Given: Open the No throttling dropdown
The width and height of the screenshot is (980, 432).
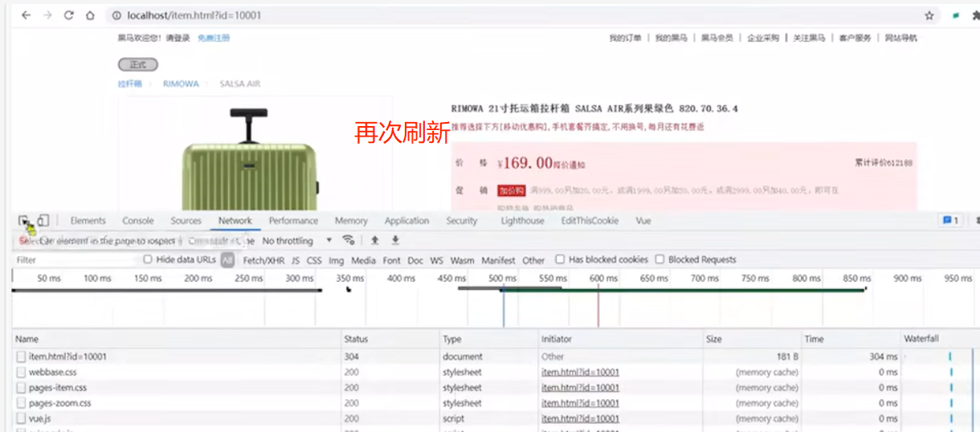Looking at the screenshot, I should pyautogui.click(x=297, y=241).
